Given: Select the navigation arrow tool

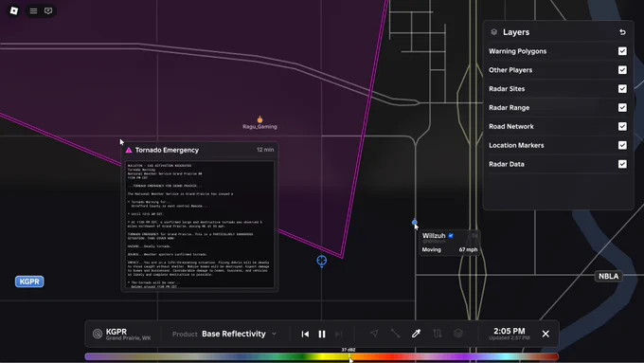Looking at the screenshot, I should [374, 334].
